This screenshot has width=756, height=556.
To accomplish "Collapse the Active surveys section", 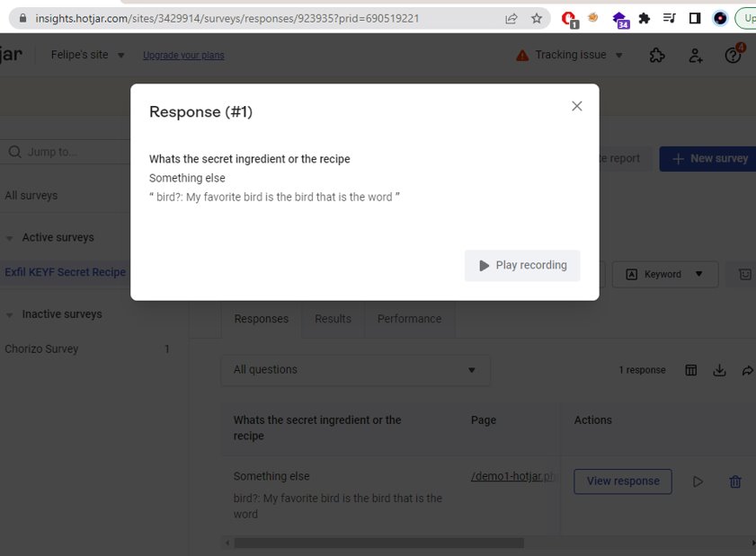I will 10,238.
